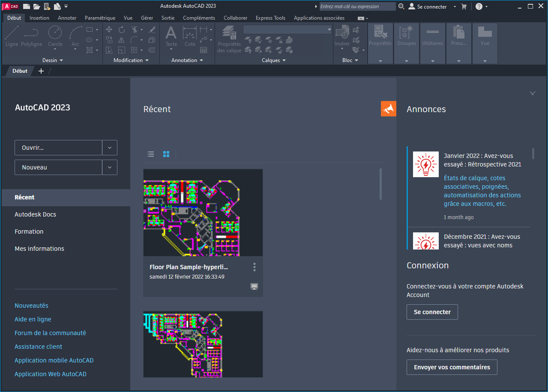Expand the Calques panel
Screen dimensions: 548x392
pos(274,60)
